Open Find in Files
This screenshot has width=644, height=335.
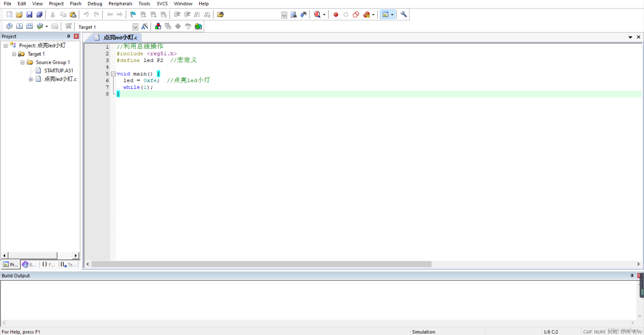coord(220,14)
